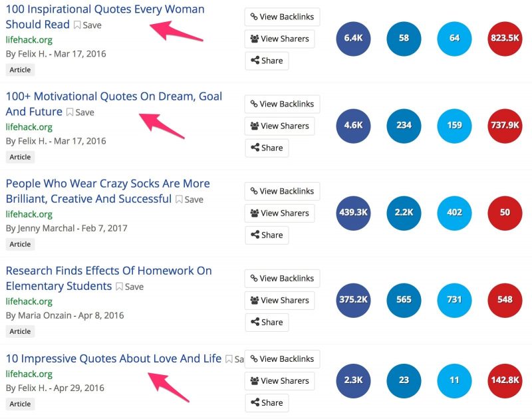The image size is (532, 419).
Task: Open 10 Impressive Quotes About Love article
Action: point(113,358)
